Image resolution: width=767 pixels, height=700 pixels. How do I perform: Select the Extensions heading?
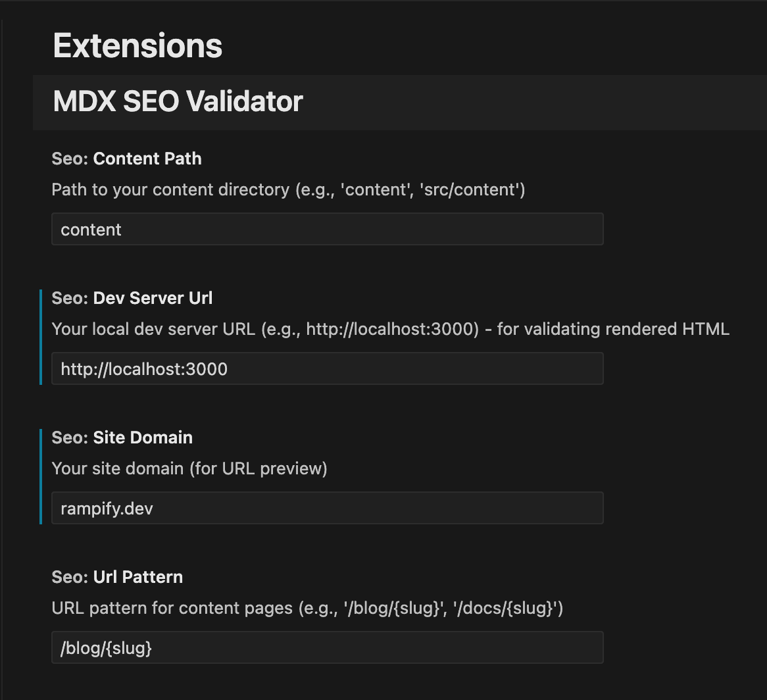[x=137, y=45]
